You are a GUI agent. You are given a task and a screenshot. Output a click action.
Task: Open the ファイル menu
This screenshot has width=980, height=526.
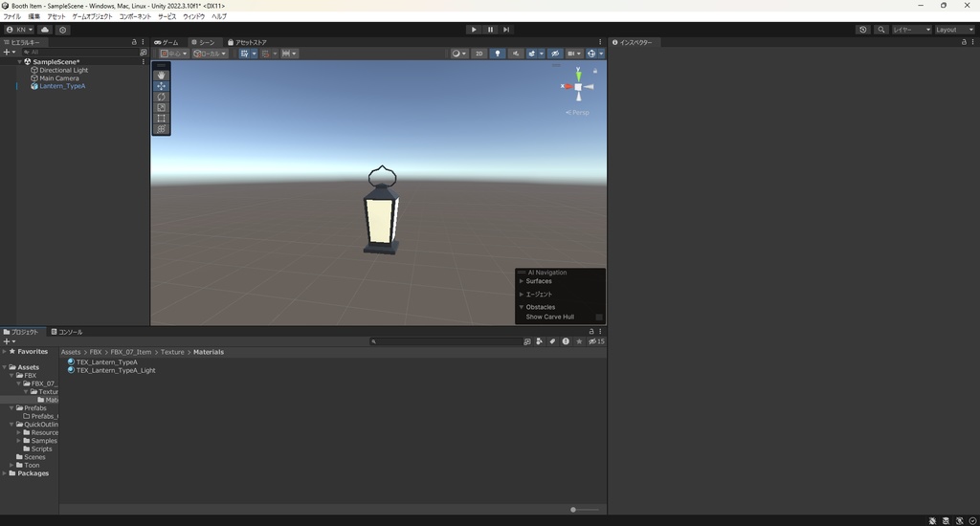click(11, 17)
